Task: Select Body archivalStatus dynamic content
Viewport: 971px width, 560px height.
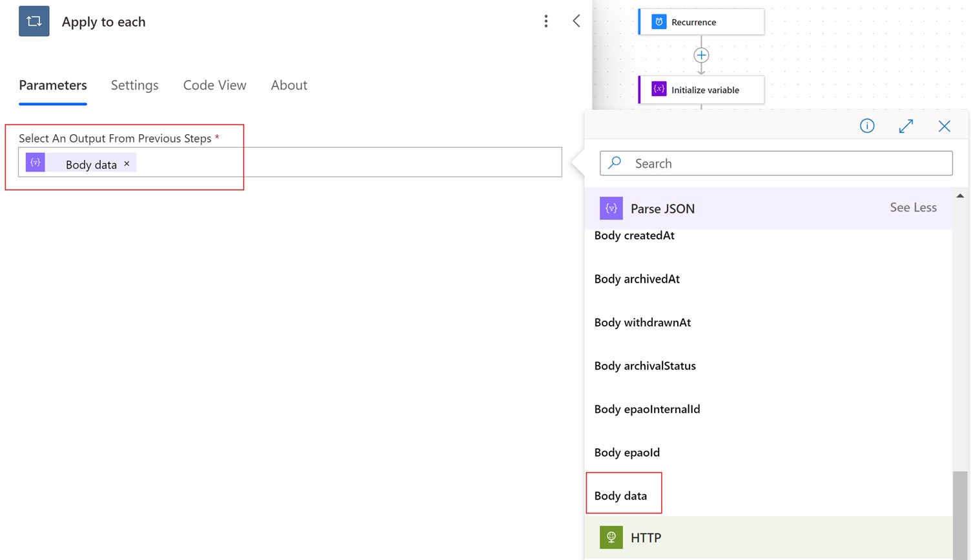Action: (x=645, y=366)
